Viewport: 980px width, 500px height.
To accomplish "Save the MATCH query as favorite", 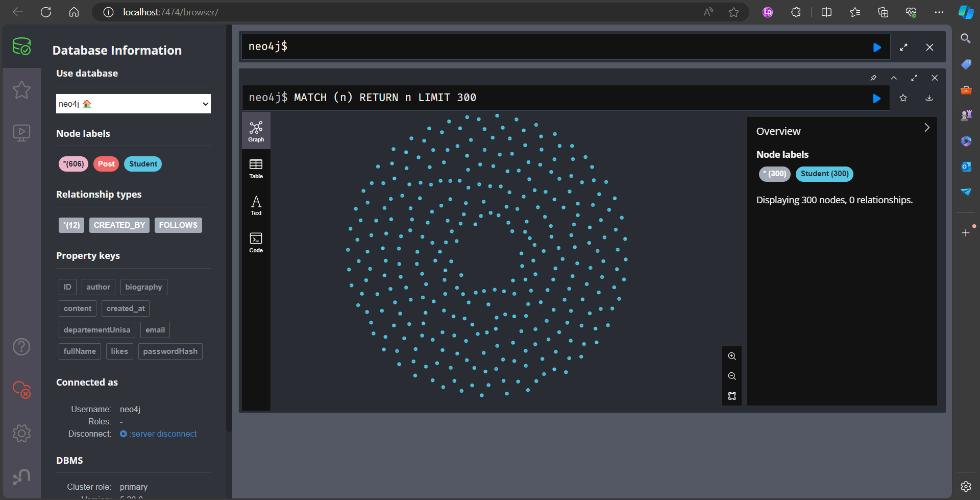I will [x=903, y=98].
